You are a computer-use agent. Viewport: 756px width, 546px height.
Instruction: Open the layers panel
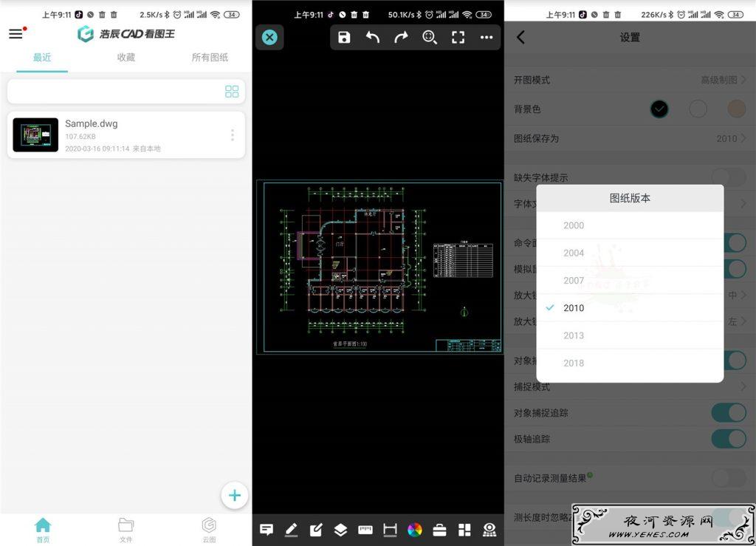(340, 530)
